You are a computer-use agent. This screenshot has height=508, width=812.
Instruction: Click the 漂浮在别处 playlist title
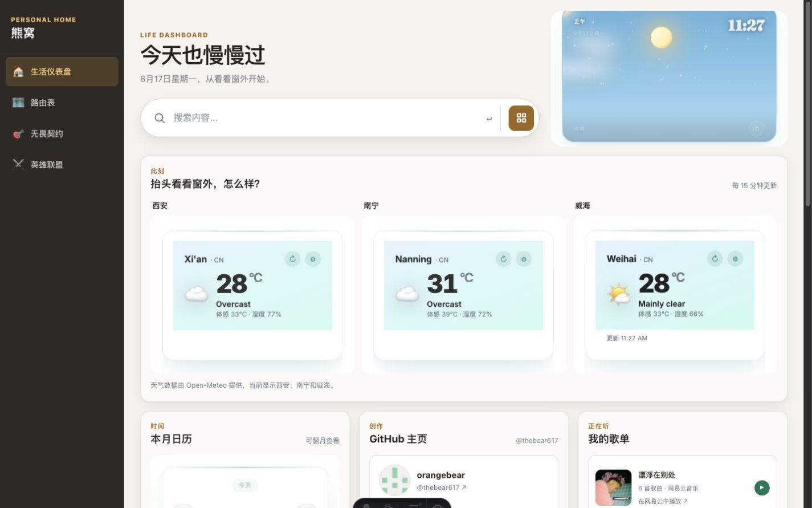(656, 474)
